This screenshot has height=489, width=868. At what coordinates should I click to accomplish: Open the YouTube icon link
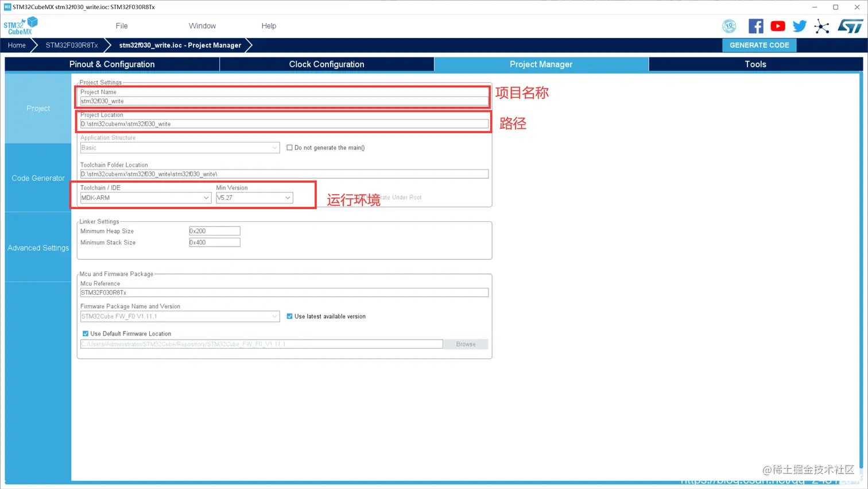pyautogui.click(x=777, y=26)
